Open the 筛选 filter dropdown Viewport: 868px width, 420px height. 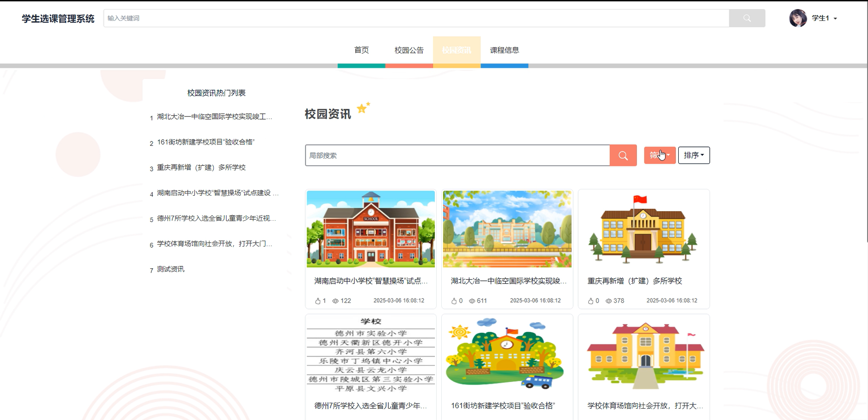pos(660,155)
